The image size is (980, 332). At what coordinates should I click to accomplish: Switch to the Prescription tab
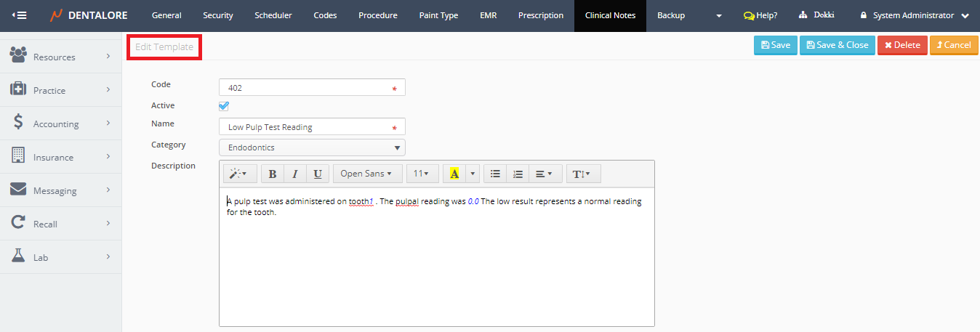[540, 15]
